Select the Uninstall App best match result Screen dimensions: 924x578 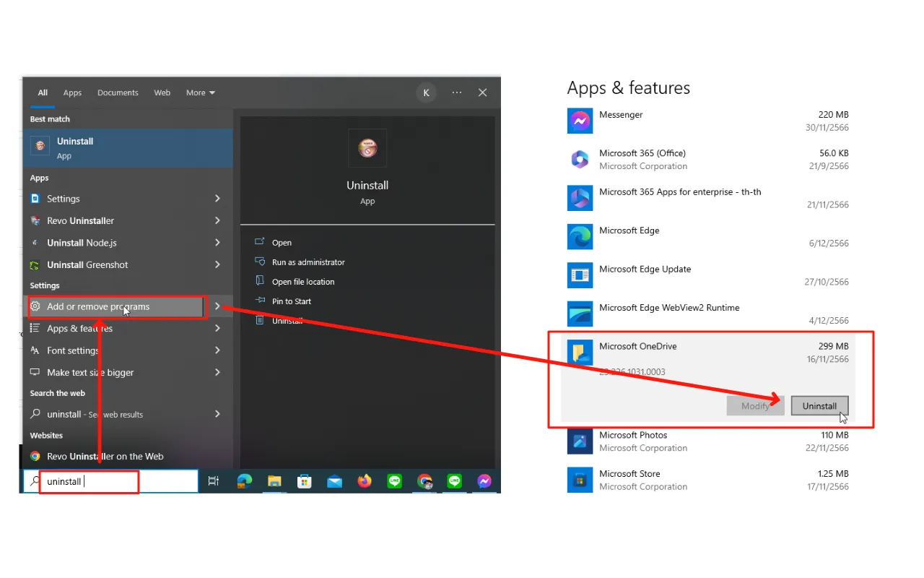[128, 148]
